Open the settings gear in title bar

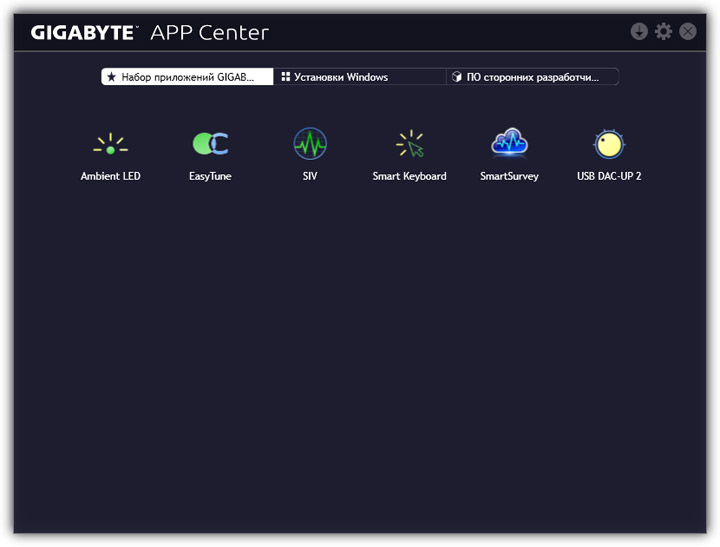664,32
